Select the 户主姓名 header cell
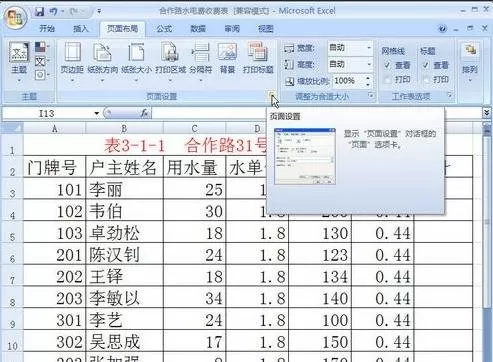 pos(124,167)
